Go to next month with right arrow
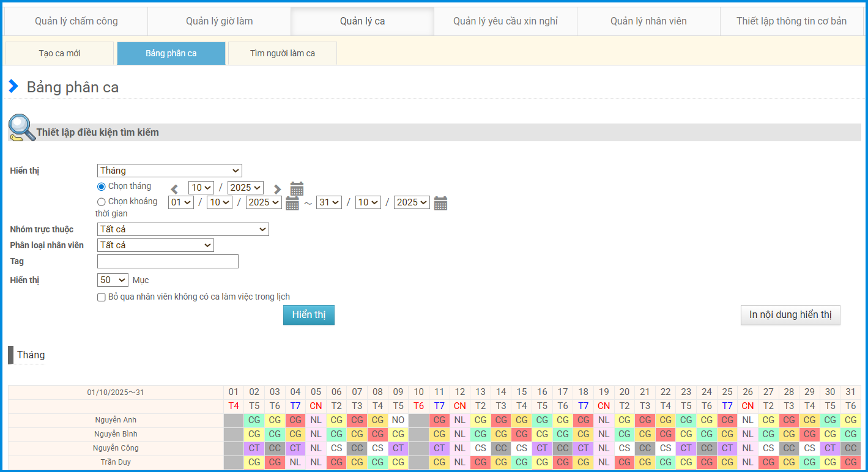 (277, 189)
